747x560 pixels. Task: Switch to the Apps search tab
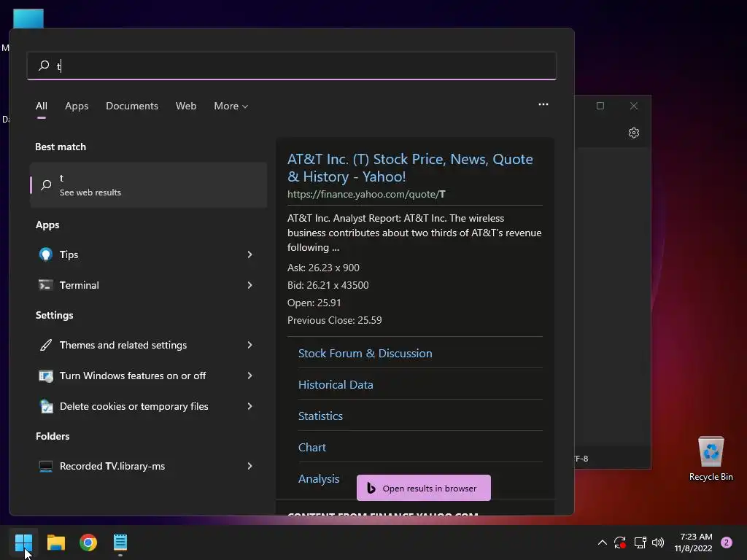coord(77,106)
